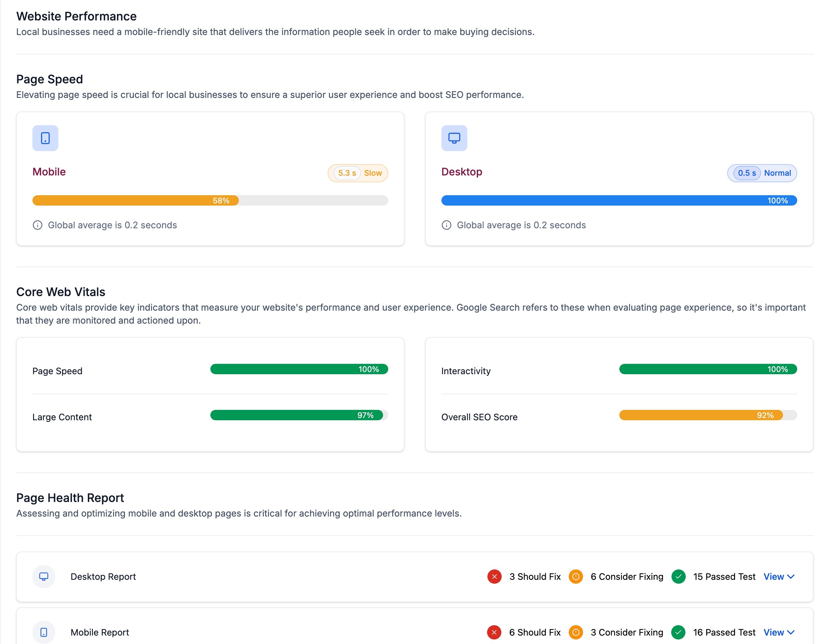Click green checkmark icon in Mobile Report row

click(x=678, y=632)
